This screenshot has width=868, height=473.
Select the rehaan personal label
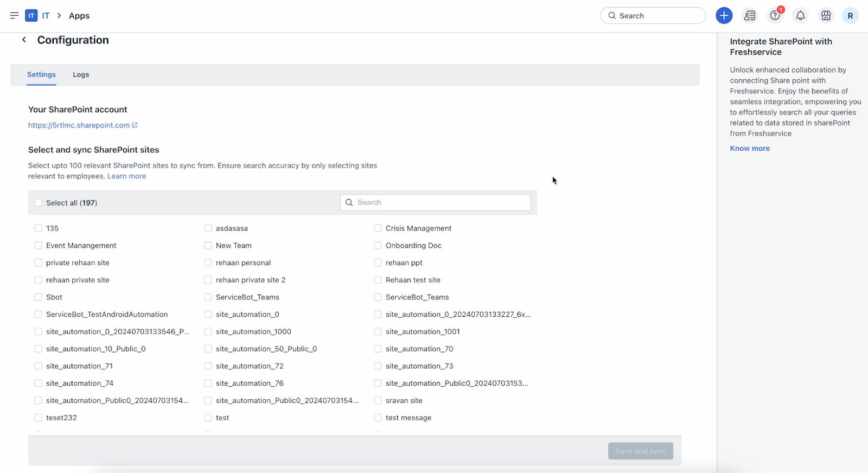pos(243,263)
